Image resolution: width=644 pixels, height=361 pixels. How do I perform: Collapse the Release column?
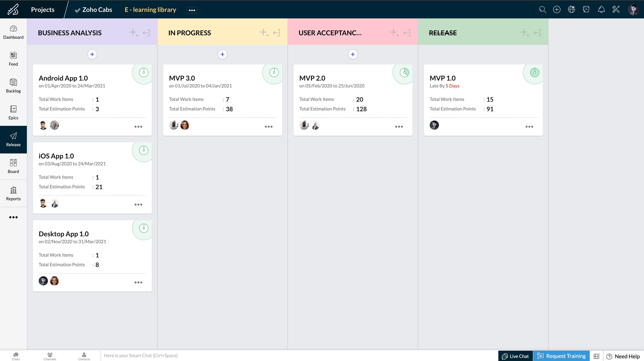coord(537,33)
